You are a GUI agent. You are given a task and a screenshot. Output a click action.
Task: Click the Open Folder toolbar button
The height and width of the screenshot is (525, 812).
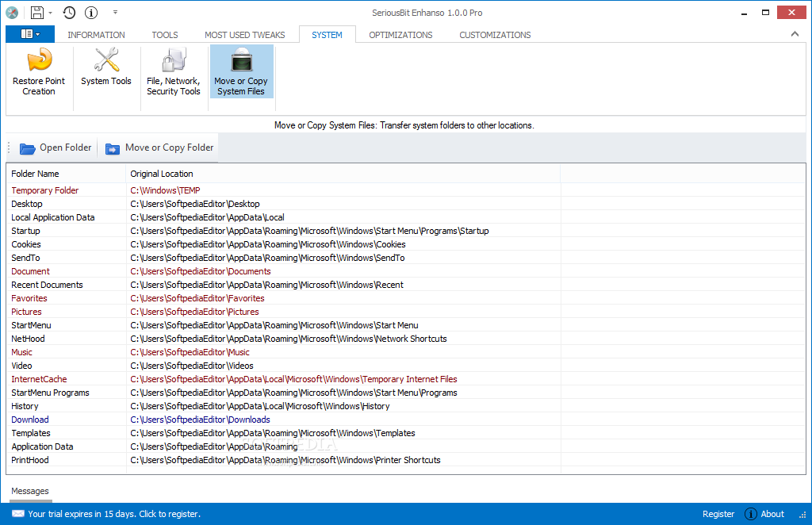[56, 148]
